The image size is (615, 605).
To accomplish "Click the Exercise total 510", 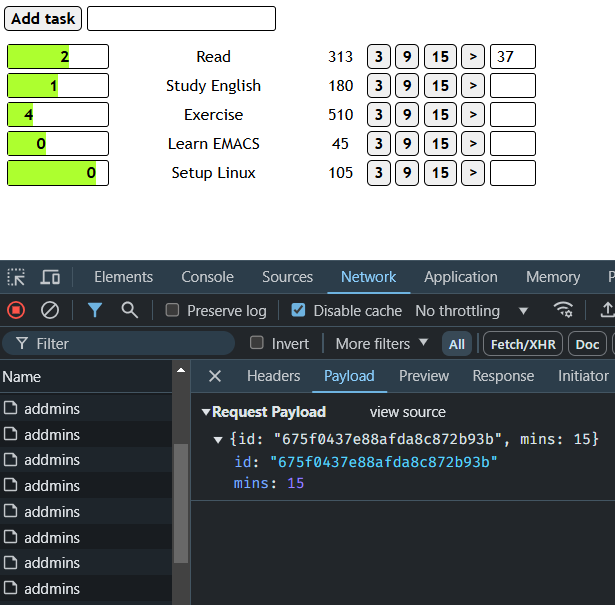I will tap(340, 114).
